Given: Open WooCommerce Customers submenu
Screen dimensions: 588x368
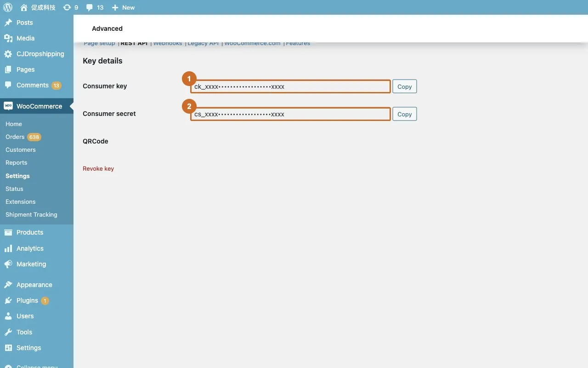Looking at the screenshot, I should (21, 149).
